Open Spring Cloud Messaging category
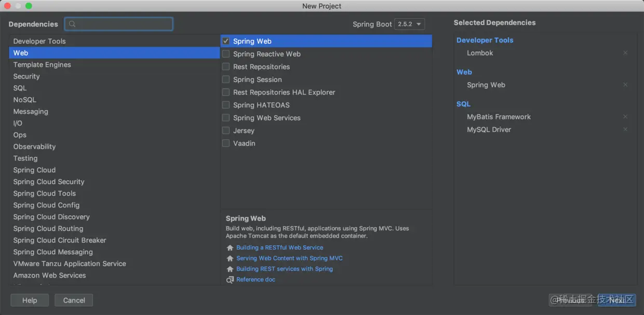This screenshot has height=315, width=644. (114, 252)
